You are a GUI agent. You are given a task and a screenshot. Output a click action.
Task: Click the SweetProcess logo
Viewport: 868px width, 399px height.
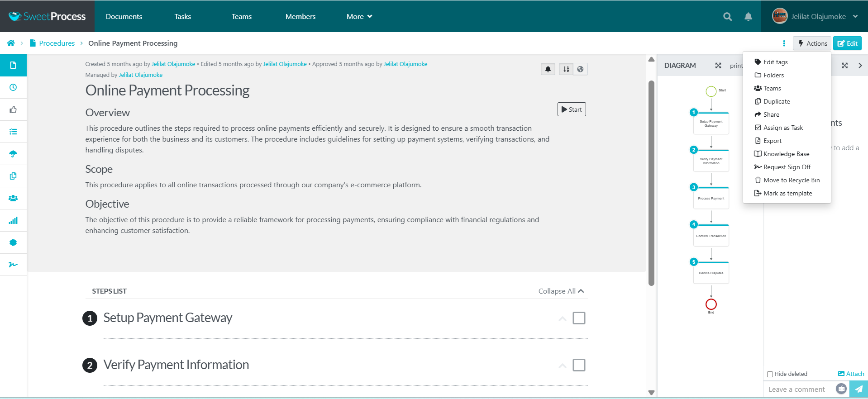47,16
